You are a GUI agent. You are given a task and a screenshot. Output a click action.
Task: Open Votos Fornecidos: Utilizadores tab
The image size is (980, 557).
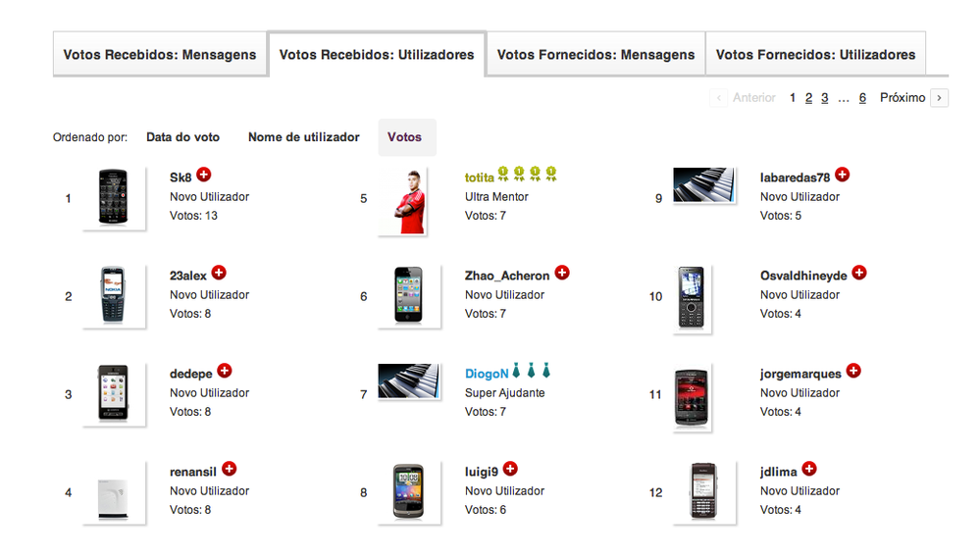coord(815,55)
